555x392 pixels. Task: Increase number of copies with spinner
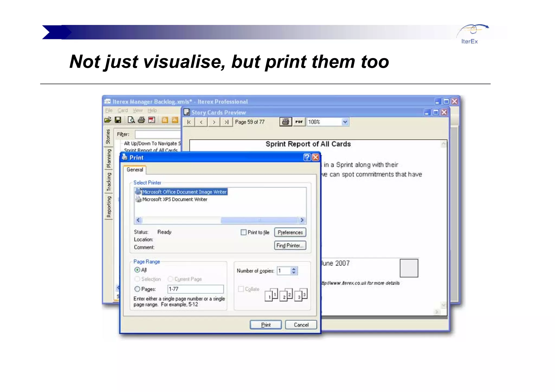(294, 269)
